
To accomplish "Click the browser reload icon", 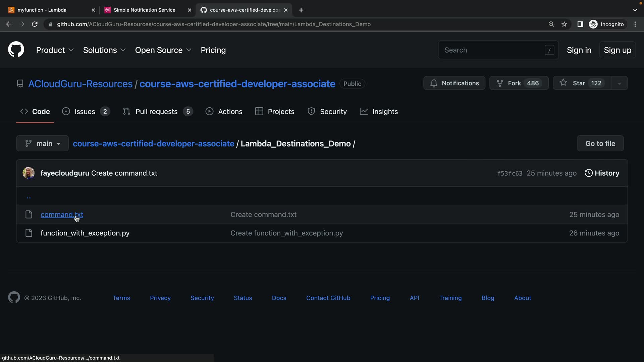I will tap(35, 24).
